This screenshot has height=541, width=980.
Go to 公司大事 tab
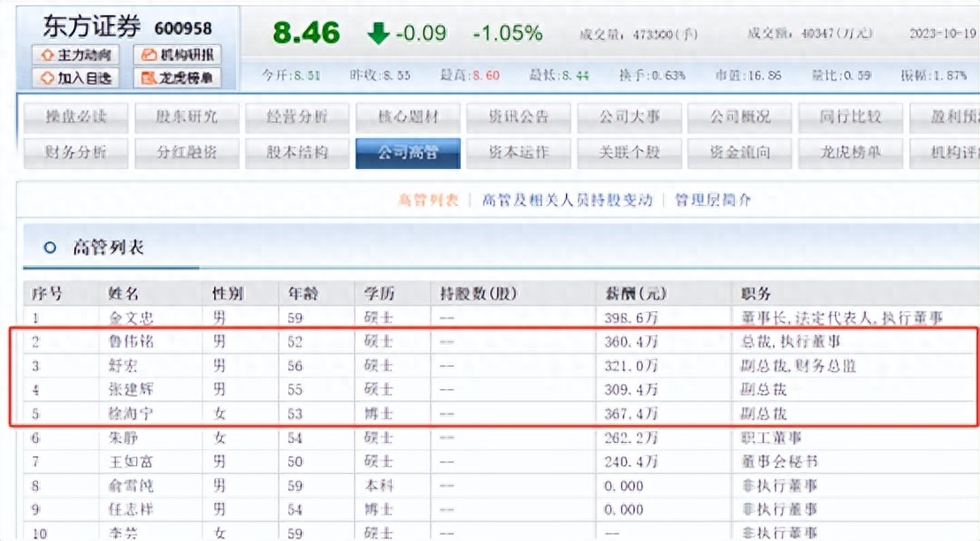[630, 117]
